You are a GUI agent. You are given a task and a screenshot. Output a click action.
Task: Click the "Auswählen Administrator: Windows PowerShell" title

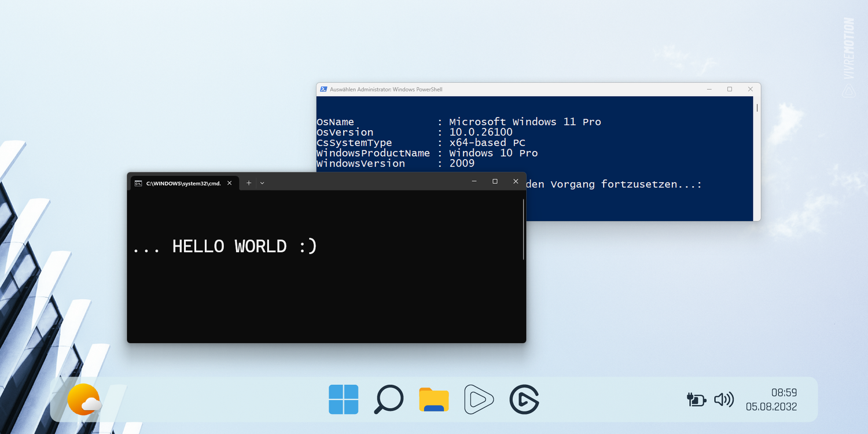386,90
